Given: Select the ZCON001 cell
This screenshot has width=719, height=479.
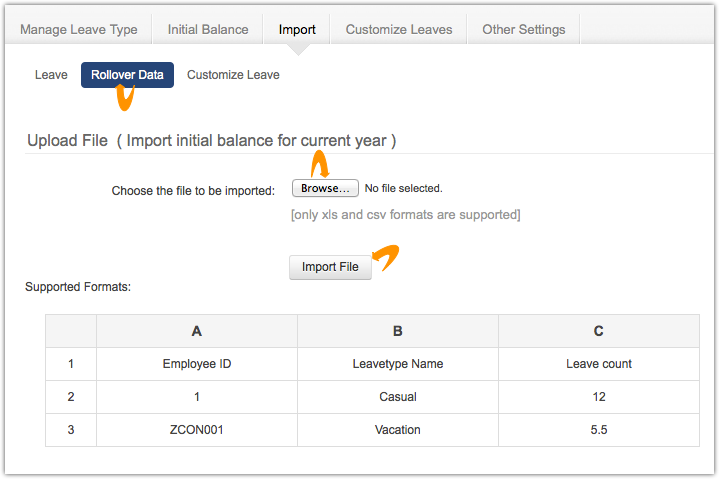Looking at the screenshot, I should pyautogui.click(x=196, y=429).
